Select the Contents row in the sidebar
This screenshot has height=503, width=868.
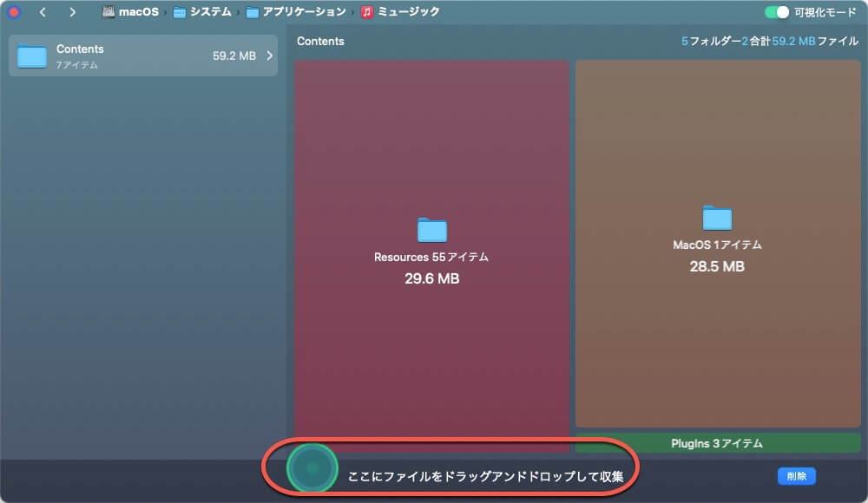(x=143, y=56)
